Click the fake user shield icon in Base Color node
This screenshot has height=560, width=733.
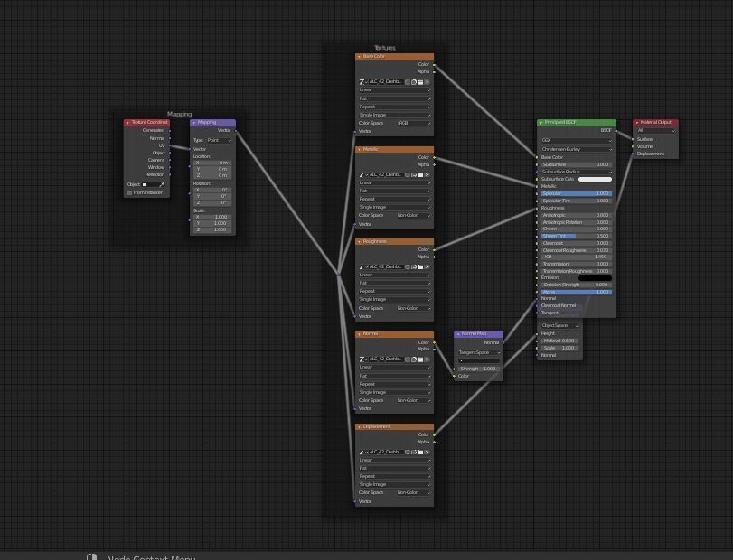coord(408,81)
